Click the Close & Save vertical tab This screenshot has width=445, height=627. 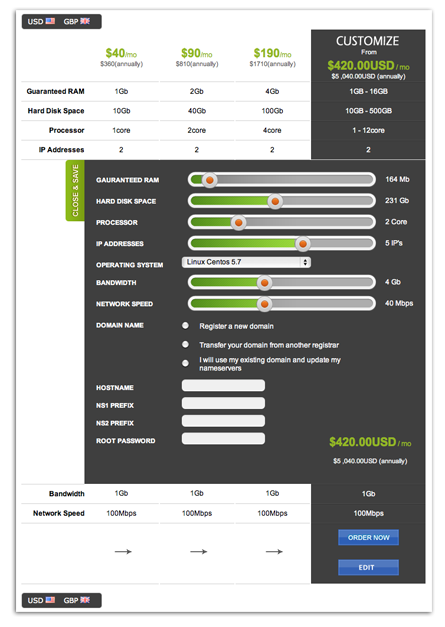pyautogui.click(x=75, y=190)
